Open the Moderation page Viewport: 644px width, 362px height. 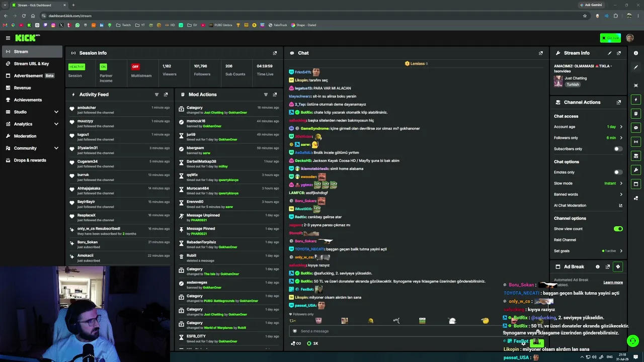click(31, 136)
